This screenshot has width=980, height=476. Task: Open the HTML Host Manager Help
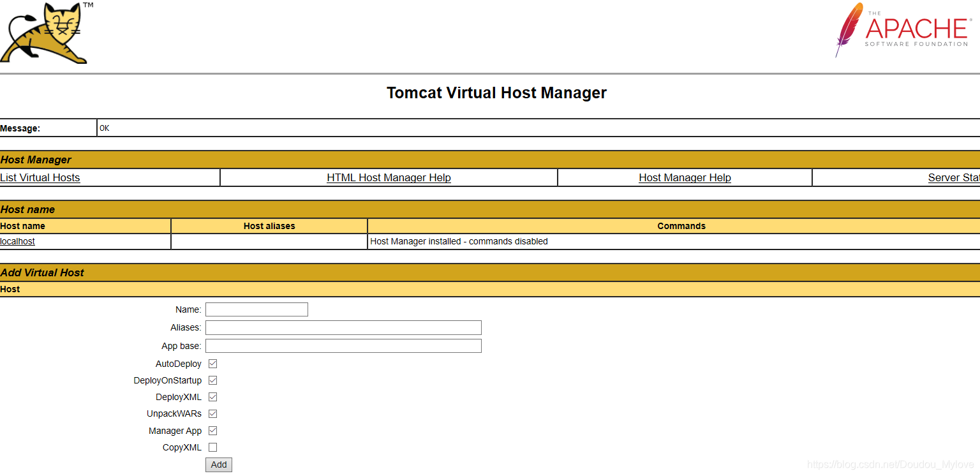click(389, 177)
